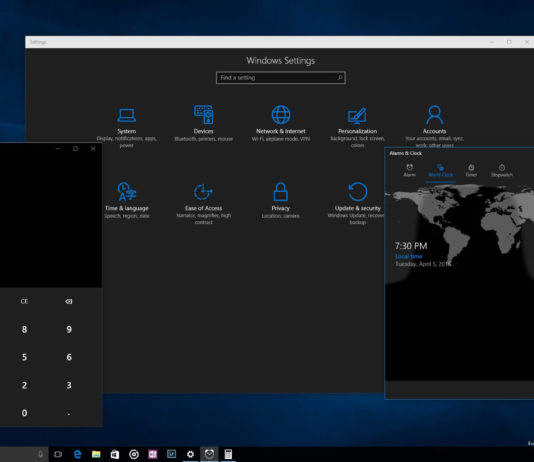Switch to the Timer tab in Alarms & Clock
The image size is (534, 462).
(471, 170)
